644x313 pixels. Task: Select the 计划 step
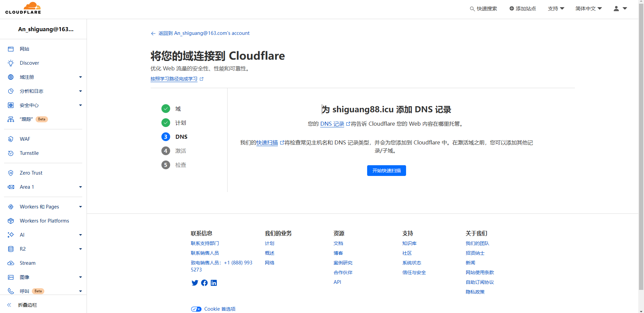tap(174, 123)
